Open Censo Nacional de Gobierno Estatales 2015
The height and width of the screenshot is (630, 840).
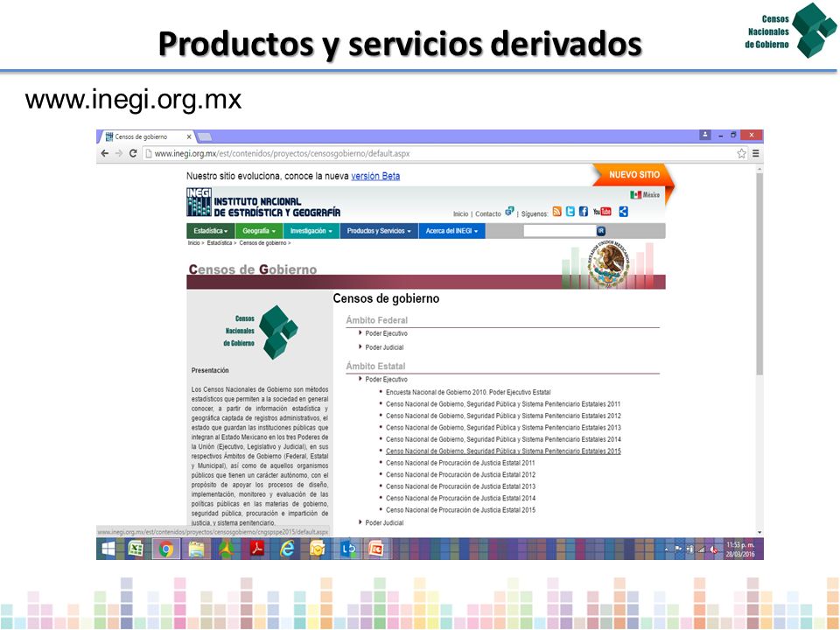503,451
